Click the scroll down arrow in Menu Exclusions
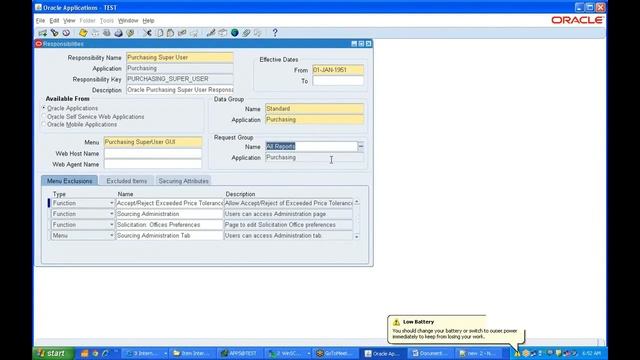This screenshot has height=360, width=640. tap(357, 236)
